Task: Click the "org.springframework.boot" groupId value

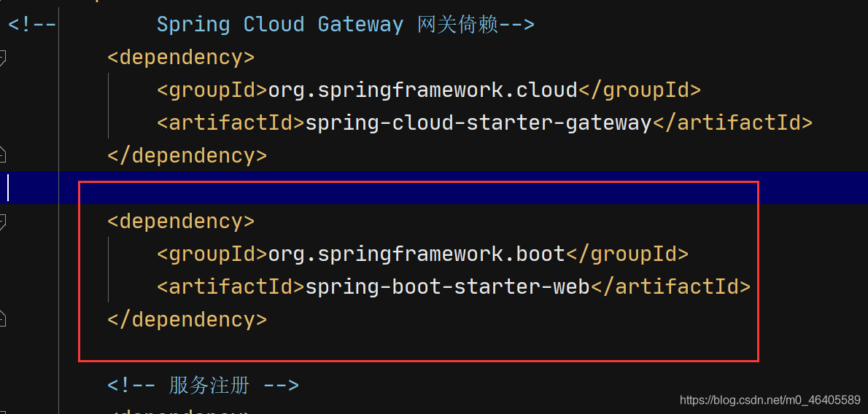Action: (x=416, y=254)
